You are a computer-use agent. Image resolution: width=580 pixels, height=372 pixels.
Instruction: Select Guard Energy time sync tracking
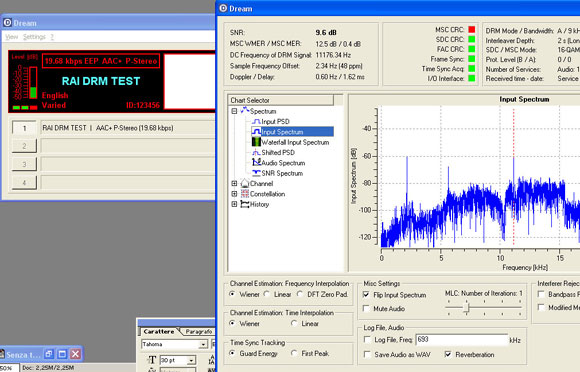232,353
